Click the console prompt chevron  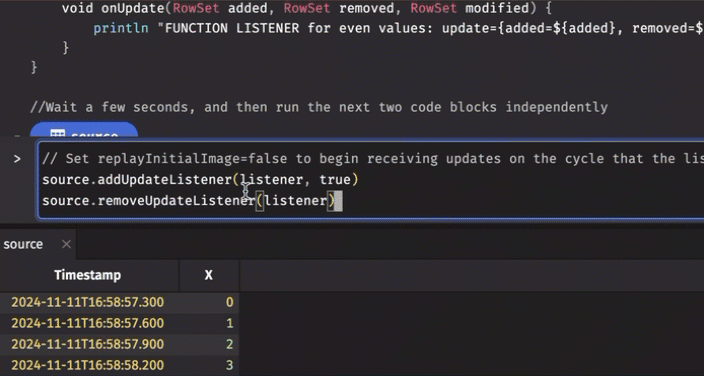tap(17, 159)
